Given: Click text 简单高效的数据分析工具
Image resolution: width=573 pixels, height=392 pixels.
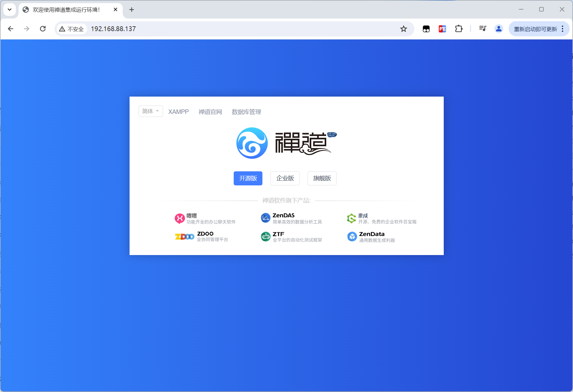Looking at the screenshot, I should (x=297, y=222).
